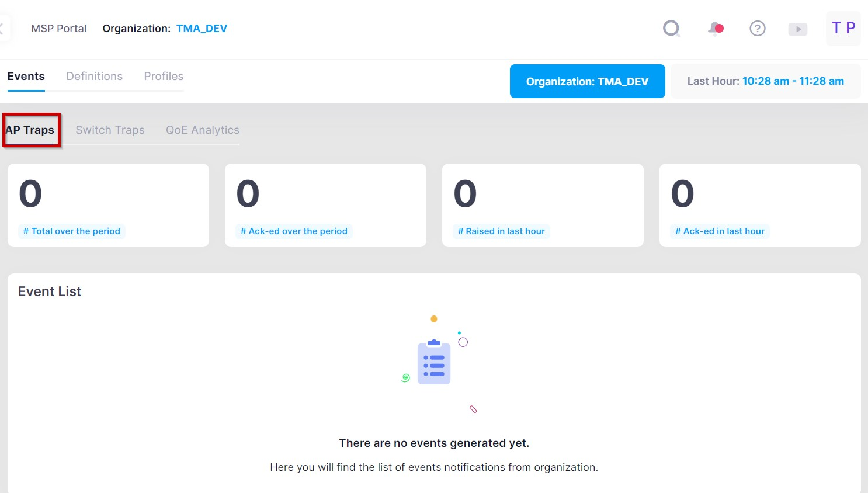The height and width of the screenshot is (493, 868).
Task: Click the Organization: TMA_DEV blue button
Action: click(587, 81)
